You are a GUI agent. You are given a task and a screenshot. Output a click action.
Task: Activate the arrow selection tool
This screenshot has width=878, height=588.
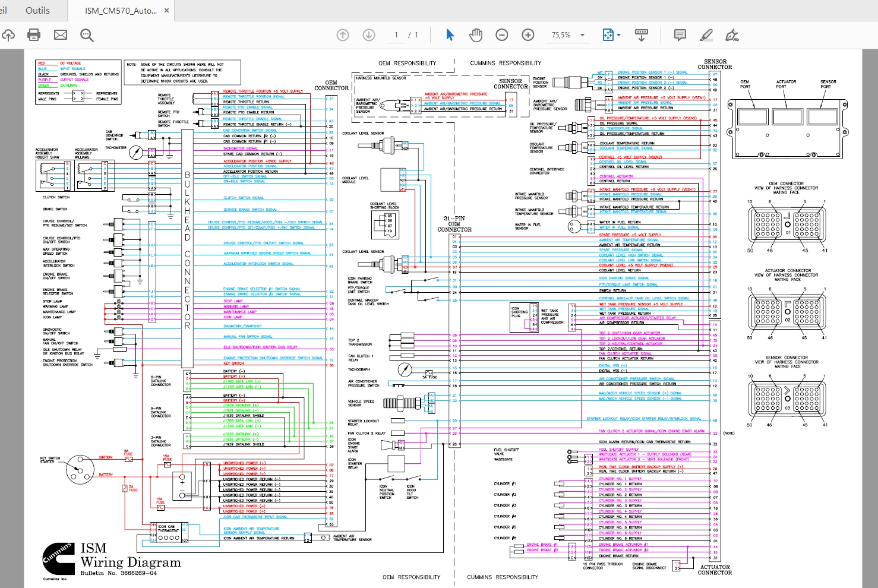tap(450, 35)
